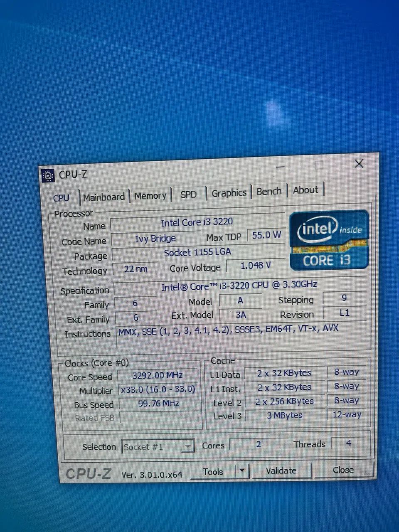399x532 pixels.
Task: Click the Ext. Family value 6
Action: pyautogui.click(x=135, y=318)
